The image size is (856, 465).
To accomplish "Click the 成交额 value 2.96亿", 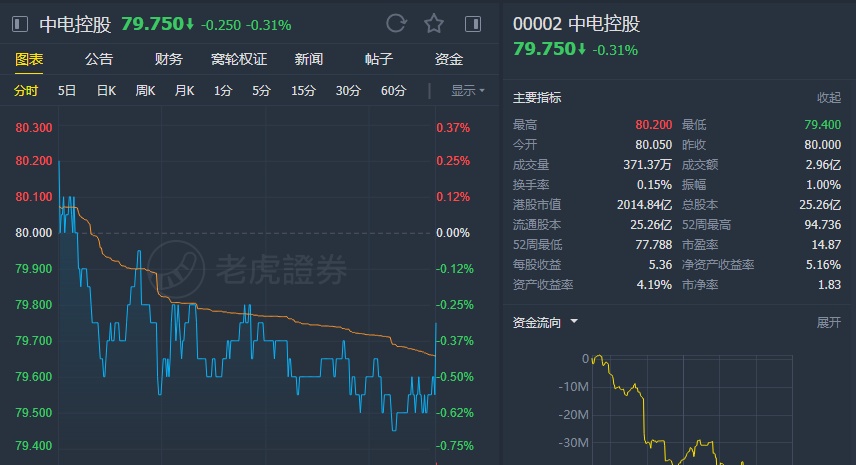I will pyautogui.click(x=823, y=165).
